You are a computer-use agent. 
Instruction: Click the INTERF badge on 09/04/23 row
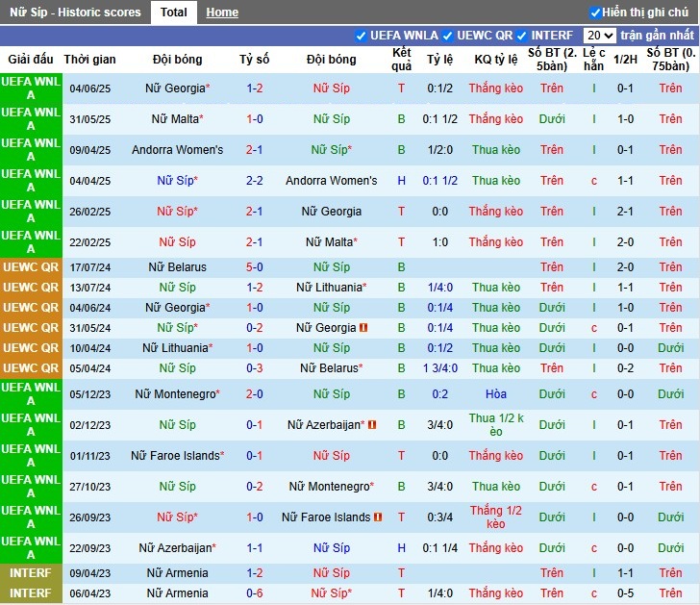coord(31,573)
